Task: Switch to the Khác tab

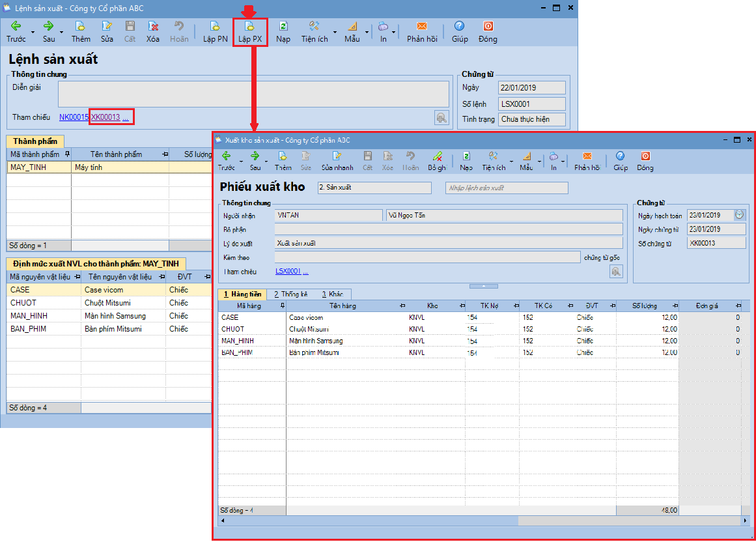Action: (x=333, y=294)
